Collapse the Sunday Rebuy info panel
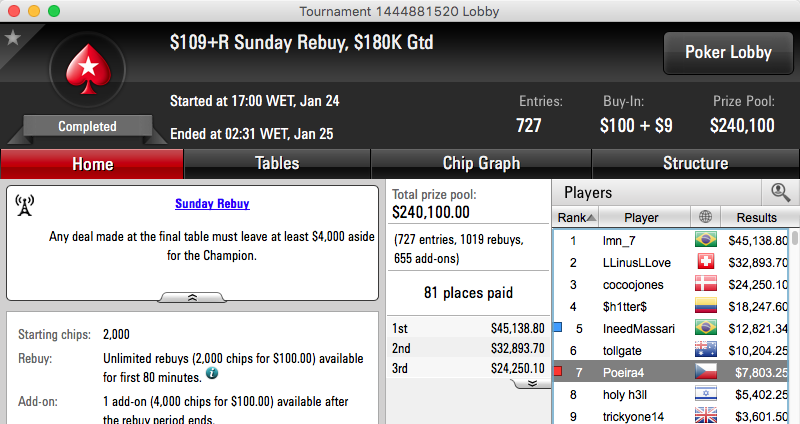The width and height of the screenshot is (800, 424). coord(192,297)
